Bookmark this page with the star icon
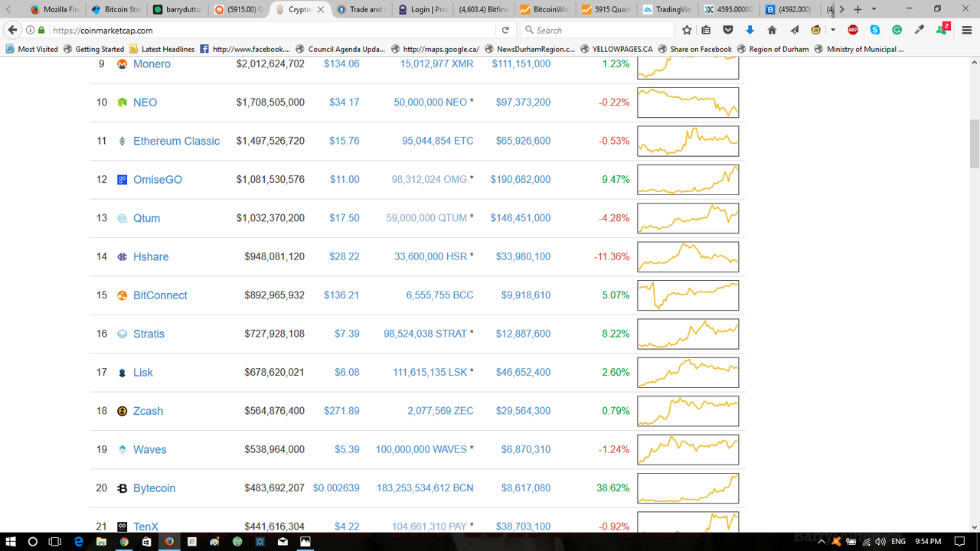The image size is (980, 551). click(687, 30)
